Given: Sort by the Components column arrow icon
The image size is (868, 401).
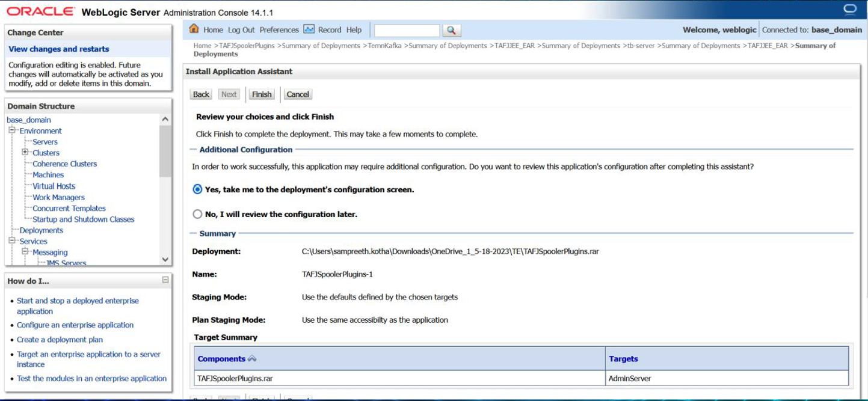Looking at the screenshot, I should point(252,359).
